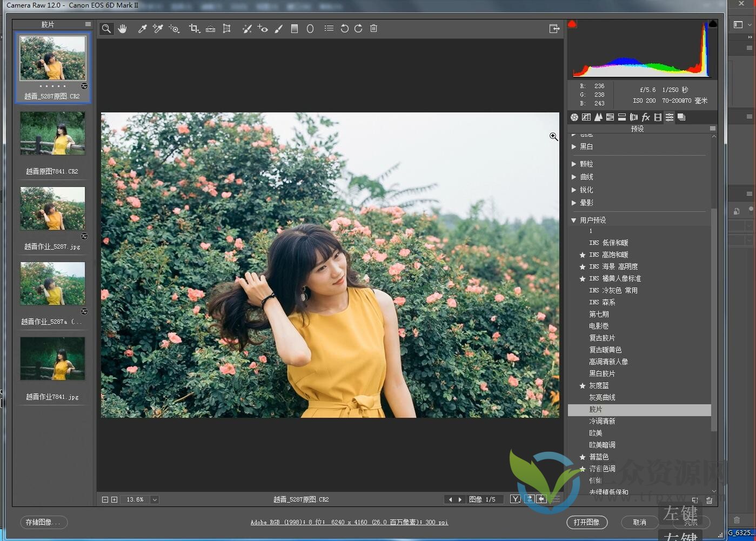
Task: Open the zoom percentage dropdown
Action: (154, 499)
